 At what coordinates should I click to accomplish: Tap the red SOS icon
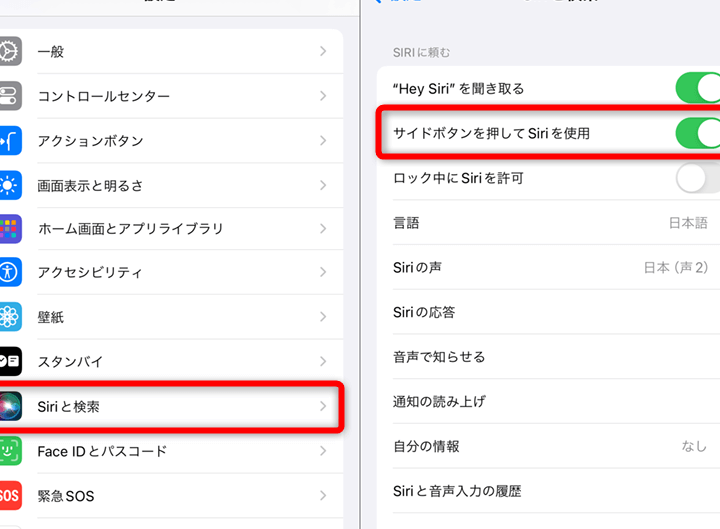9,495
